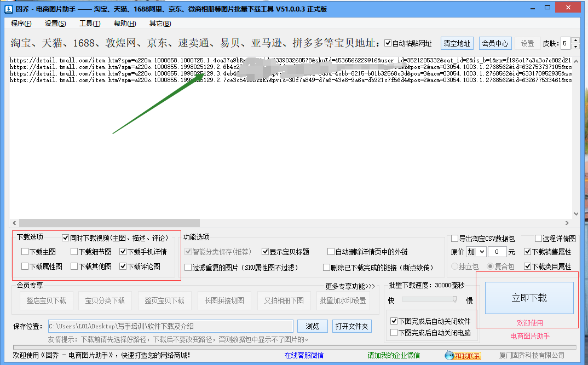Enable 远程详情图 checkbox

(538, 238)
